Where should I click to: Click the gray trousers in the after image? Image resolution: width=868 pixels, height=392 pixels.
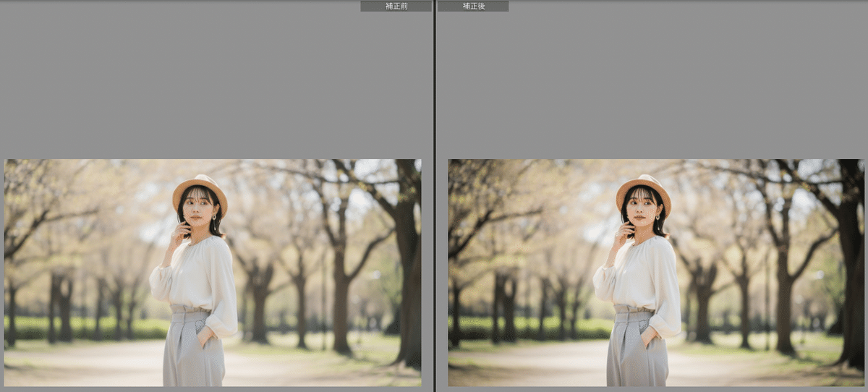pyautogui.click(x=635, y=351)
